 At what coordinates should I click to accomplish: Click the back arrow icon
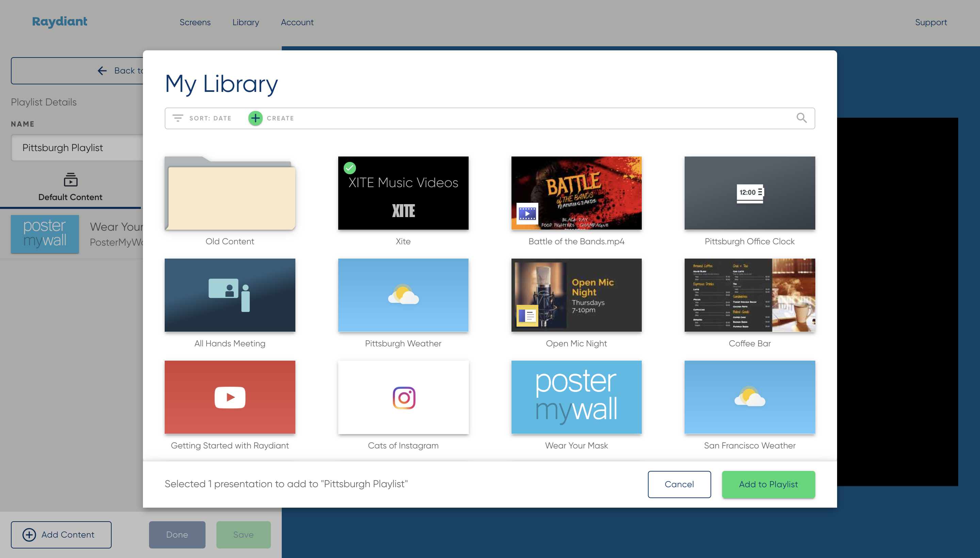tap(102, 70)
